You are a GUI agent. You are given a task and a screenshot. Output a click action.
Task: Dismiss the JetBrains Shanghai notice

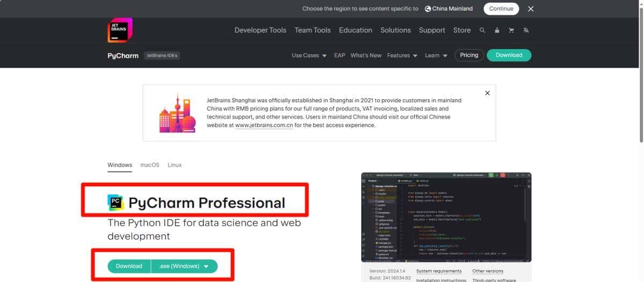(487, 93)
